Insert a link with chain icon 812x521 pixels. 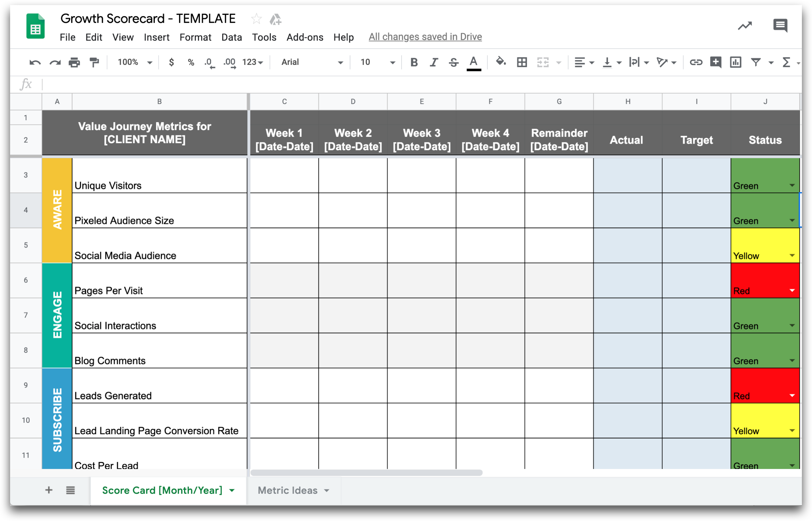(x=696, y=62)
